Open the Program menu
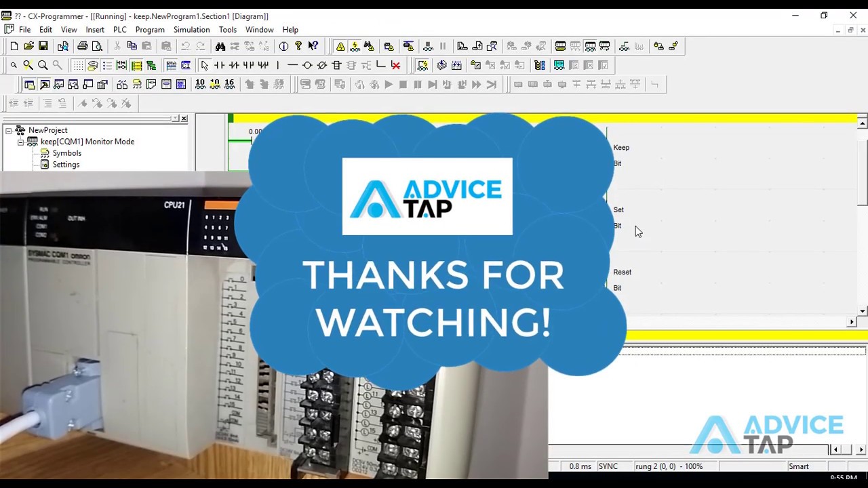The image size is (868, 488). [150, 30]
